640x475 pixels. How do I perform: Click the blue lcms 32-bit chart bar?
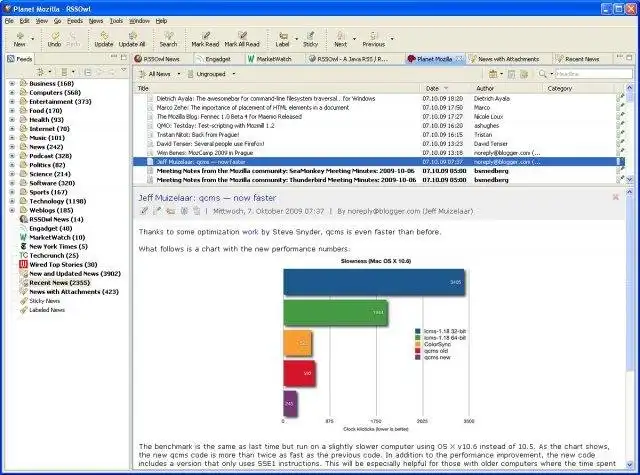[x=374, y=282]
